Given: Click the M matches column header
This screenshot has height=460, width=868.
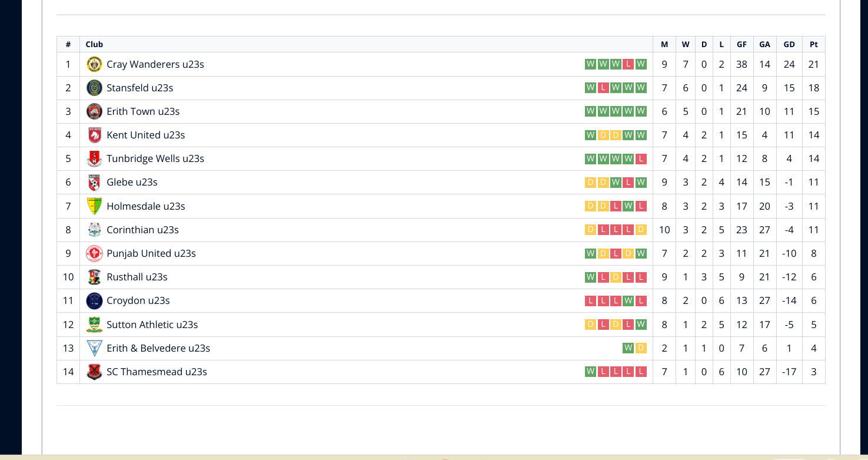Looking at the screenshot, I should (x=664, y=44).
